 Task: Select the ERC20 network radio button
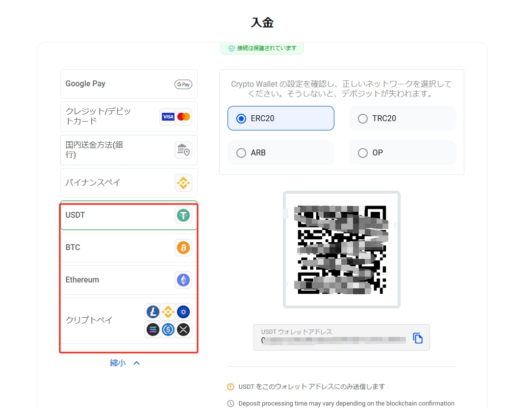coord(241,119)
